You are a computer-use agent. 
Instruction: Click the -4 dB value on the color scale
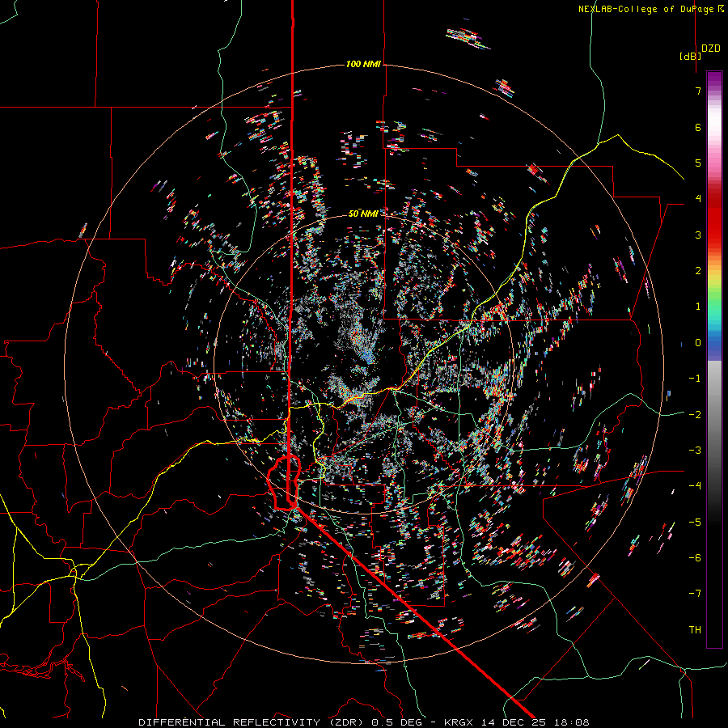tap(695, 486)
